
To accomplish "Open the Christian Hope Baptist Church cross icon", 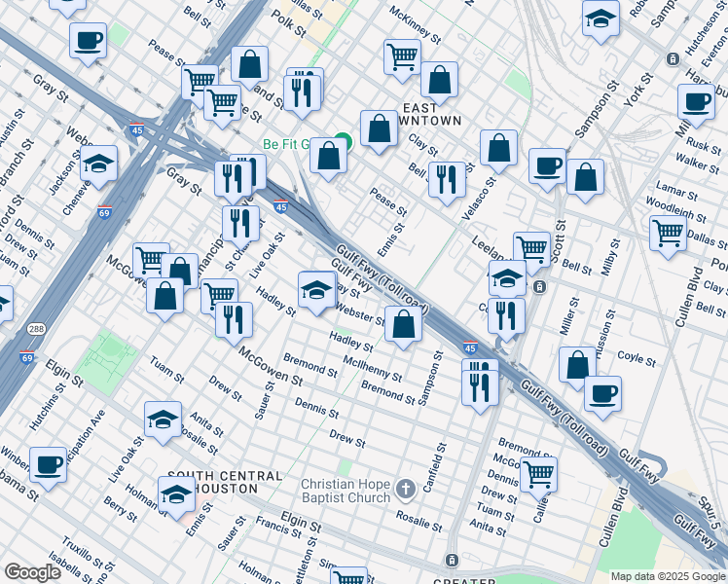I will tap(406, 491).
